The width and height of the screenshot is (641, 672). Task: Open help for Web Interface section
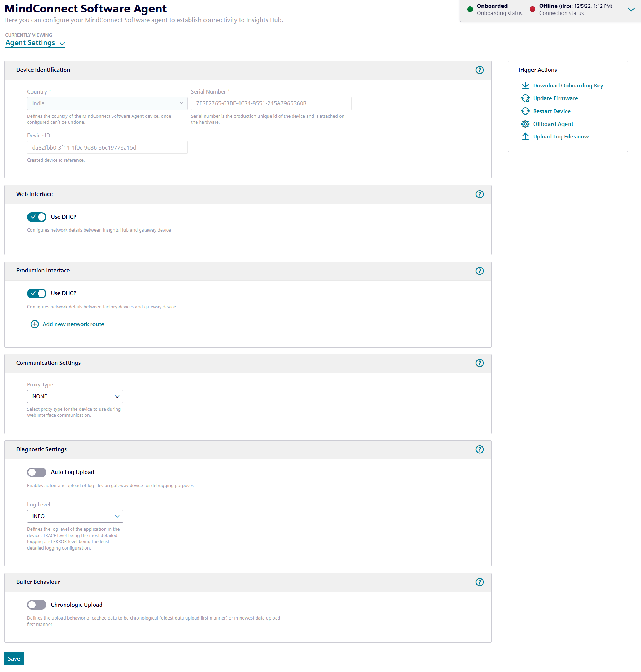480,194
